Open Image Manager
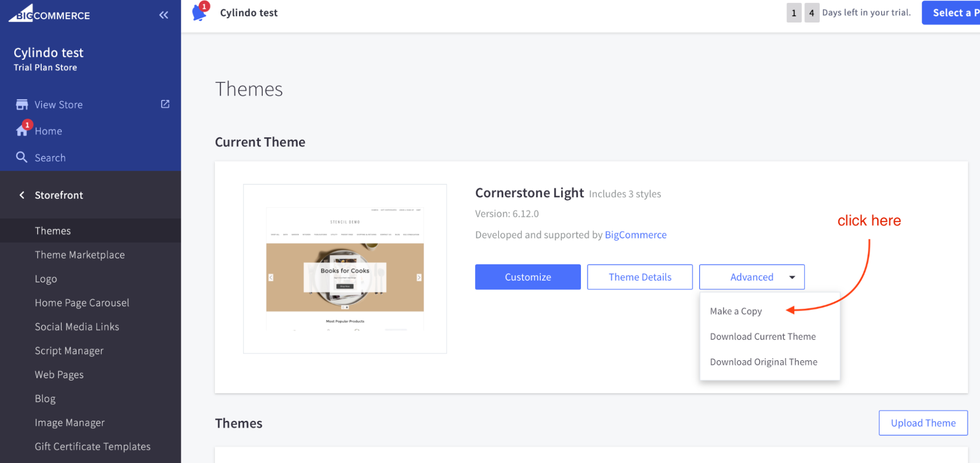 click(x=70, y=423)
